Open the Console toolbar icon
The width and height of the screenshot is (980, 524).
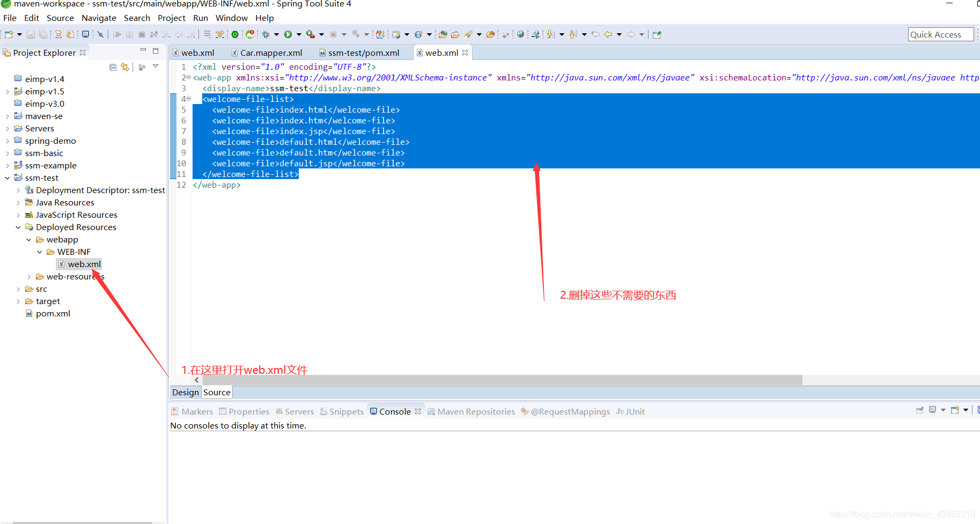click(x=85, y=34)
